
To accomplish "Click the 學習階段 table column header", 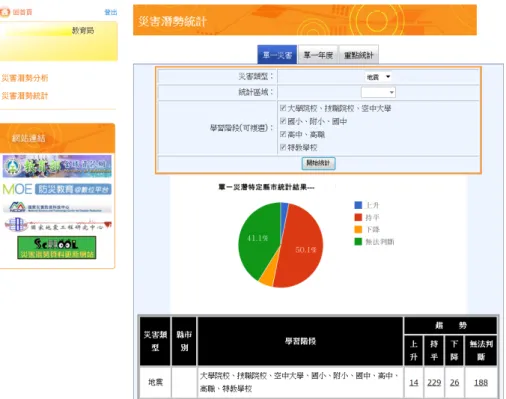I will (x=300, y=341).
